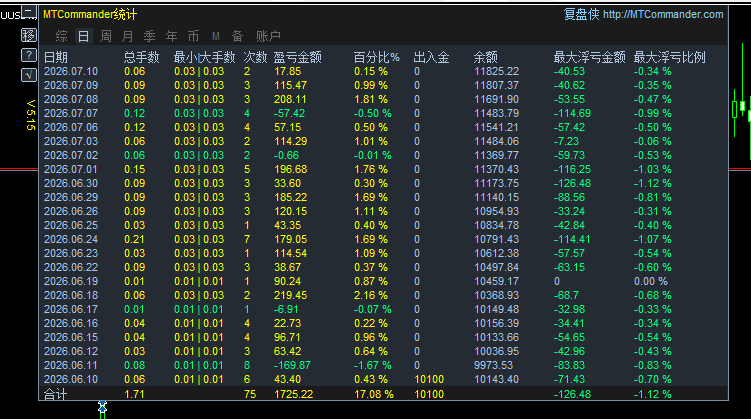
Task: Select the M tab
Action: [x=216, y=36]
